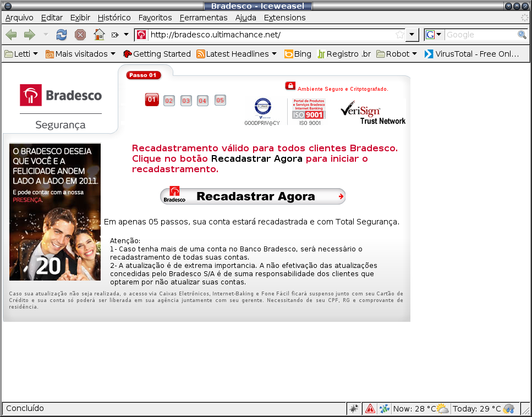The width and height of the screenshot is (532, 417).
Task: Open the Getting Started bookmark
Action: click(157, 54)
